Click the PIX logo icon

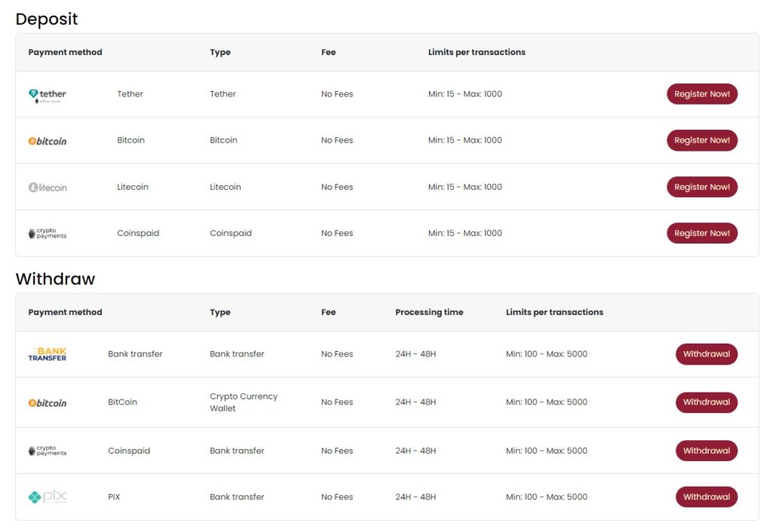click(x=47, y=497)
